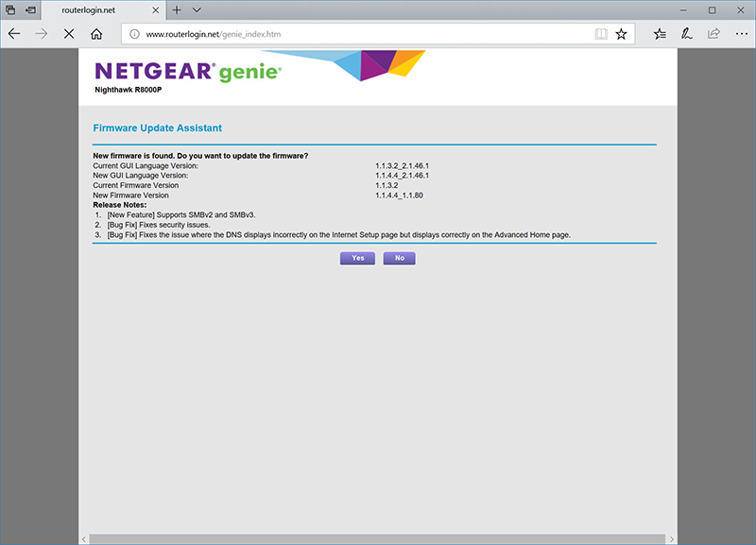Click Yes to update the firmware
The image size is (756, 545).
pos(357,258)
